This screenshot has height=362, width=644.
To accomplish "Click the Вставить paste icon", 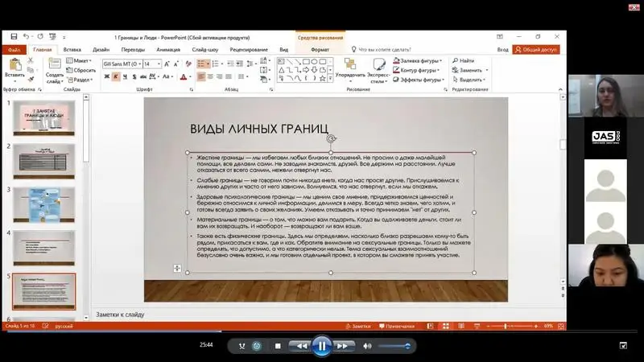I will [x=14, y=65].
